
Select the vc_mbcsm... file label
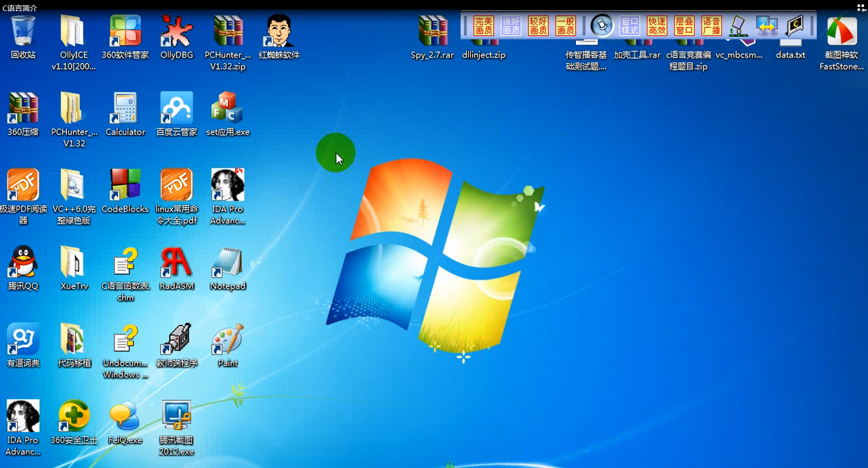coord(739,55)
